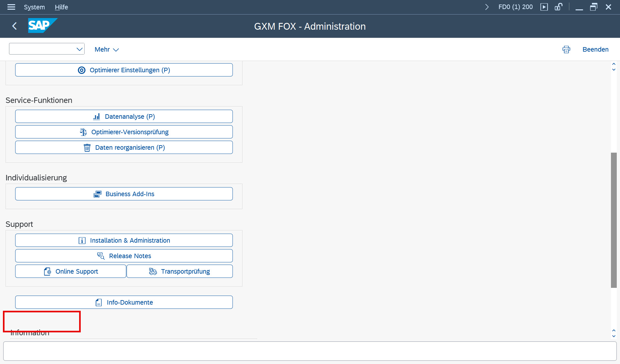620x364 pixels.
Task: Expand the title bar right chevron
Action: (x=487, y=7)
